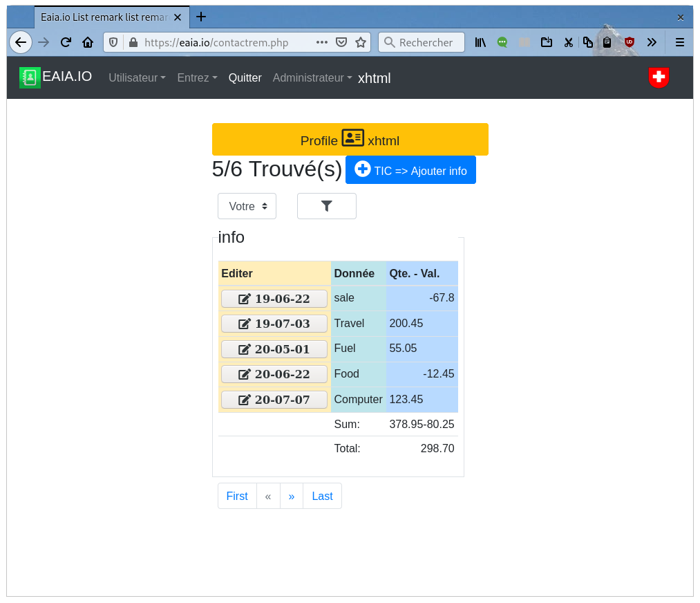Go to the Last pagination page

pyautogui.click(x=322, y=496)
